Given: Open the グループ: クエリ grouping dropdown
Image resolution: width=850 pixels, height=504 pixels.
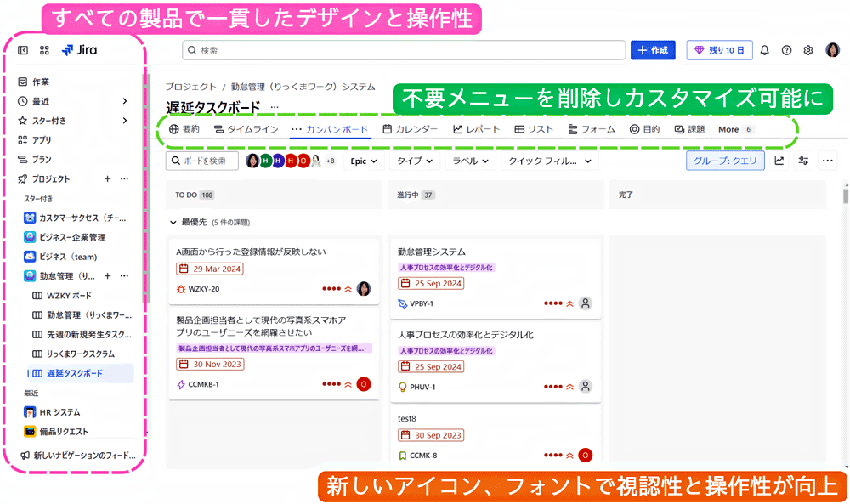Looking at the screenshot, I should [725, 161].
